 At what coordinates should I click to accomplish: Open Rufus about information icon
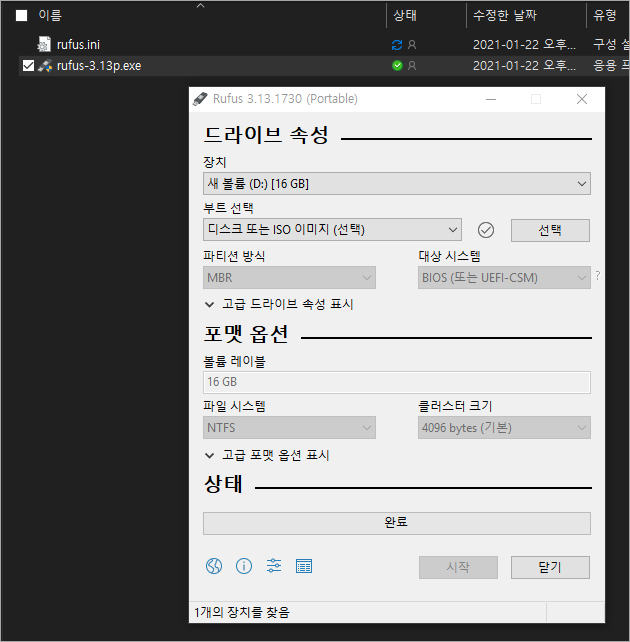pos(244,566)
